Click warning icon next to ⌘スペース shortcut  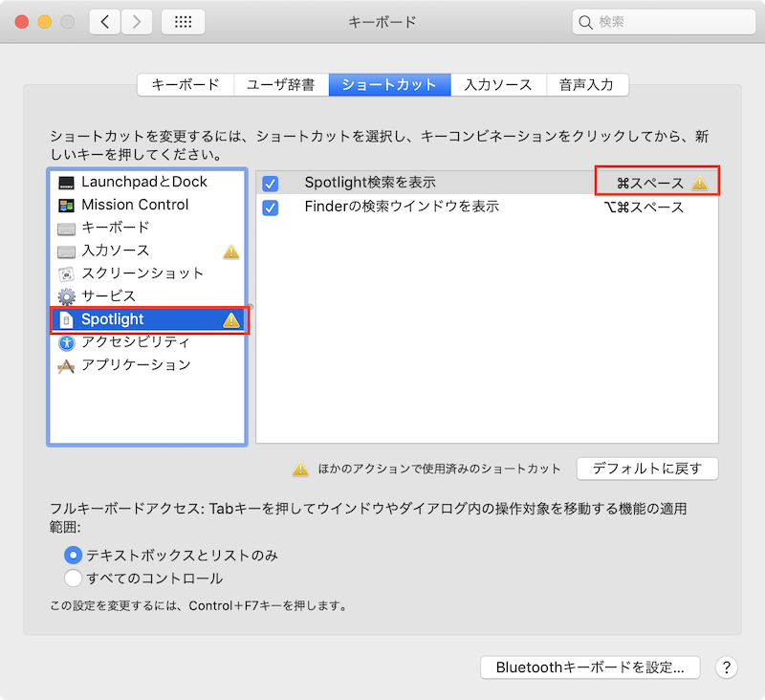click(700, 183)
